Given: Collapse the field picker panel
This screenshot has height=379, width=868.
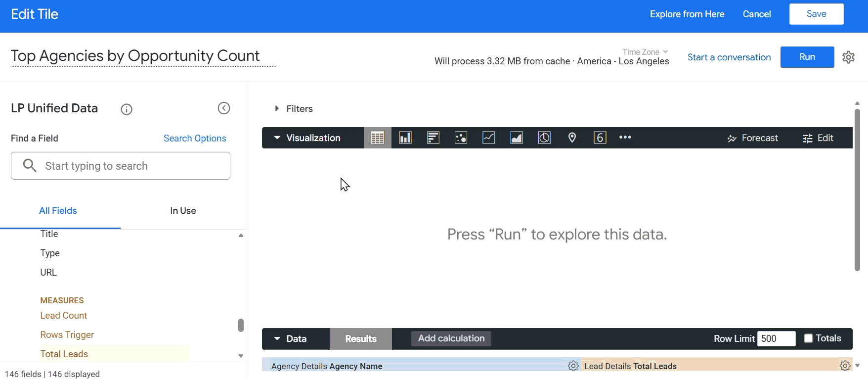Looking at the screenshot, I should [224, 108].
